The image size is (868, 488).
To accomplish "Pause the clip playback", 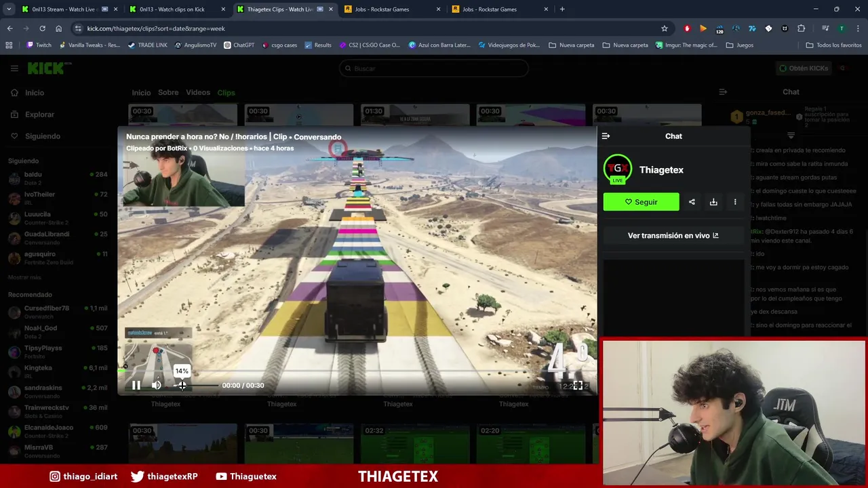I will [x=136, y=385].
